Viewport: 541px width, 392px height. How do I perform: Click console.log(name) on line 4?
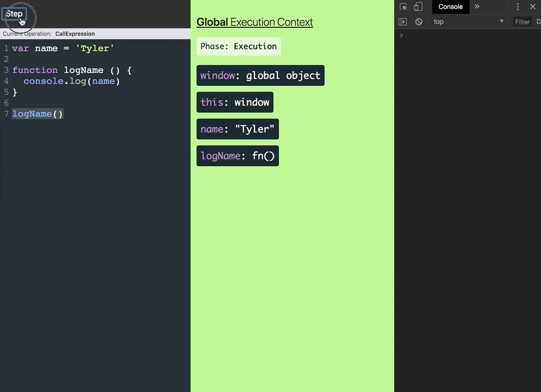click(71, 81)
